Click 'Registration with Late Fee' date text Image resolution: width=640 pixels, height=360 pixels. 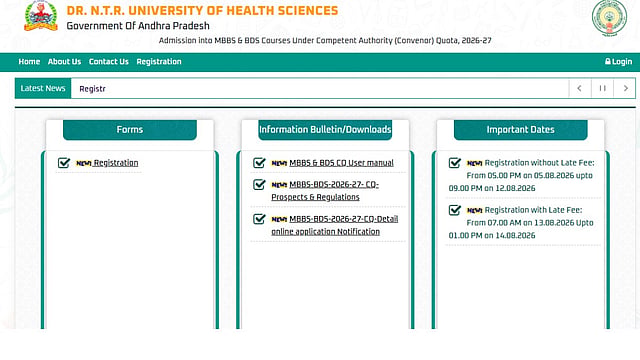point(521,223)
